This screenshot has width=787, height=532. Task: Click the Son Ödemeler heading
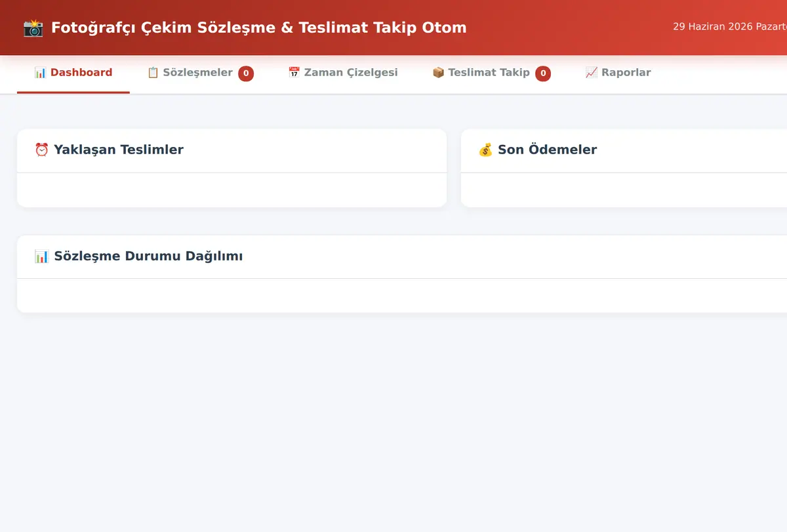tap(548, 150)
